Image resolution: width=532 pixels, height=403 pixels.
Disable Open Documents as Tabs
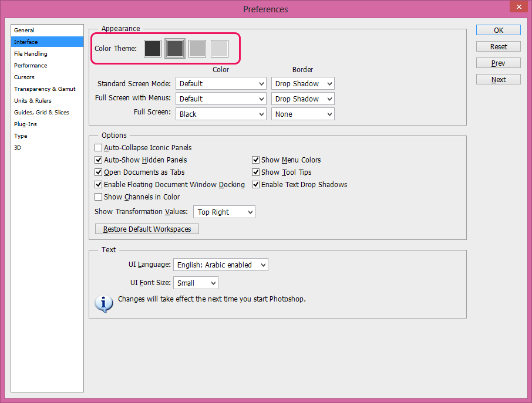coord(99,172)
